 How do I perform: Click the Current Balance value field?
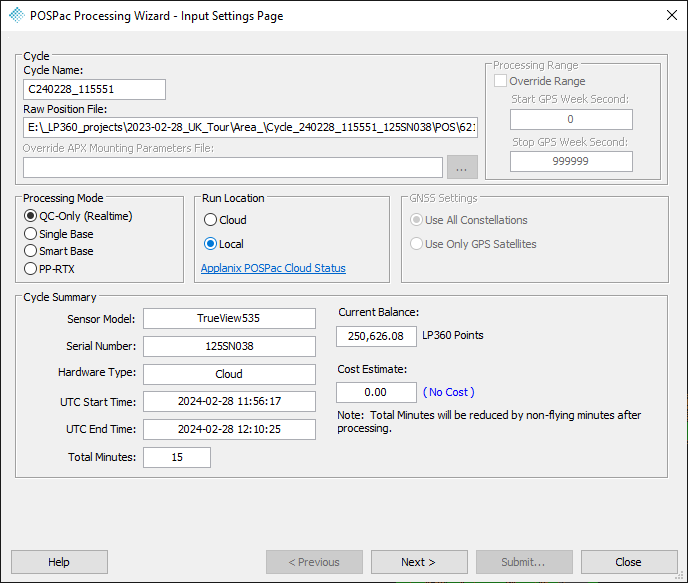tap(376, 336)
